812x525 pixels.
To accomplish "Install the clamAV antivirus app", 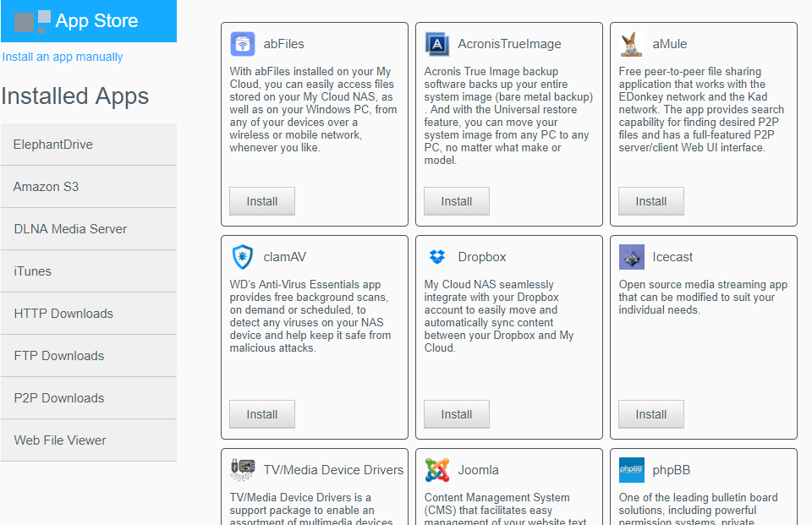I will point(261,414).
